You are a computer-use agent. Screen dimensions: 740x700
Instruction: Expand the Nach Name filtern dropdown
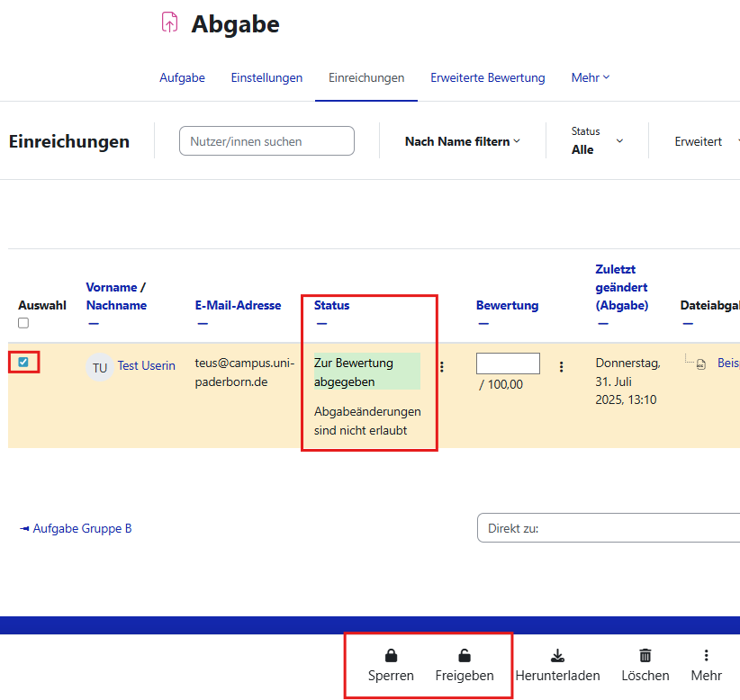coord(462,141)
